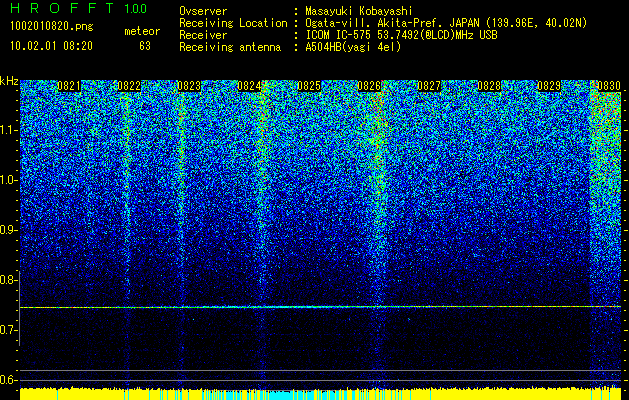
Task: Click the Receiving Location label
Action: [x=233, y=23]
